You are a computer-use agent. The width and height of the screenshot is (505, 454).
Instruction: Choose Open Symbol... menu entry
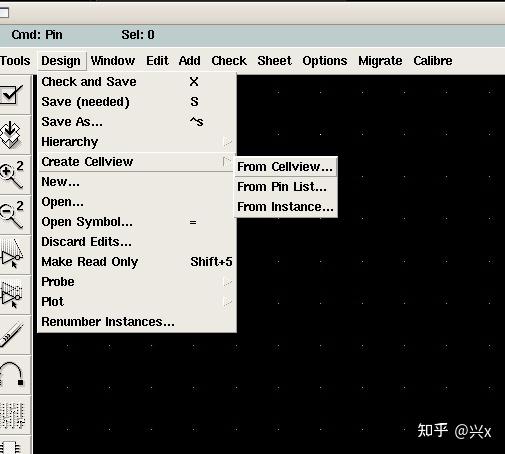(137, 222)
